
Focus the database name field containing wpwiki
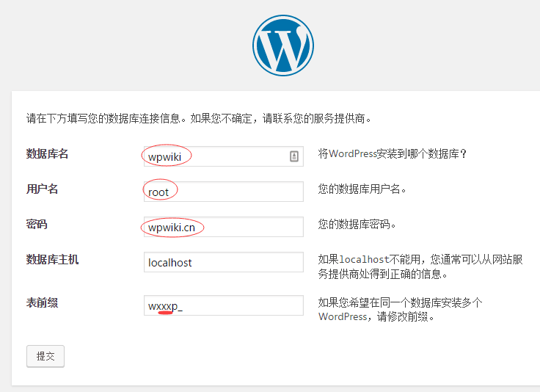tap(224, 156)
